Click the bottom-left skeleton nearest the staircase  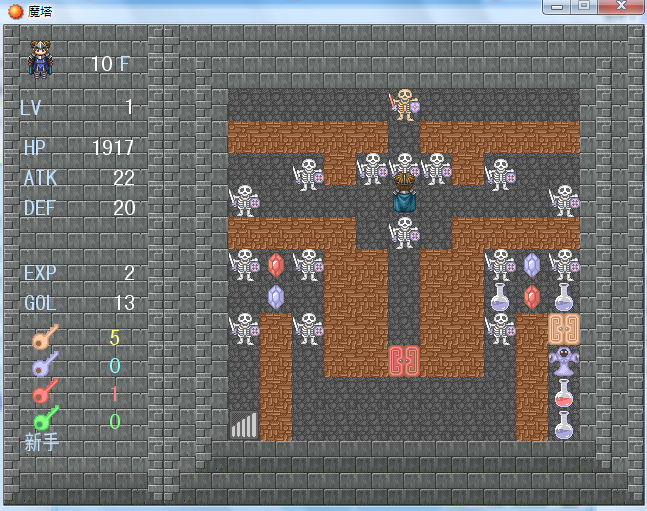pos(244,329)
